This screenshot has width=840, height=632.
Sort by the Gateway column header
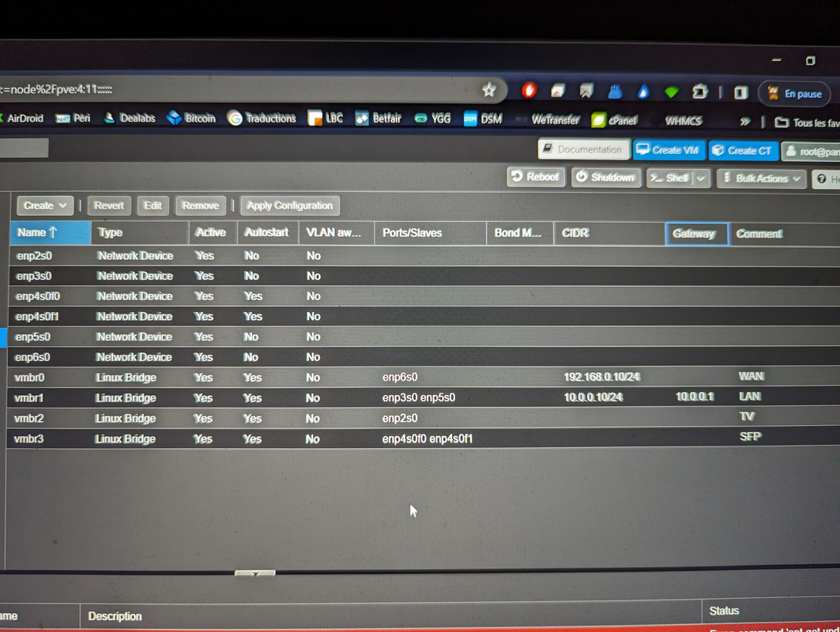point(697,234)
